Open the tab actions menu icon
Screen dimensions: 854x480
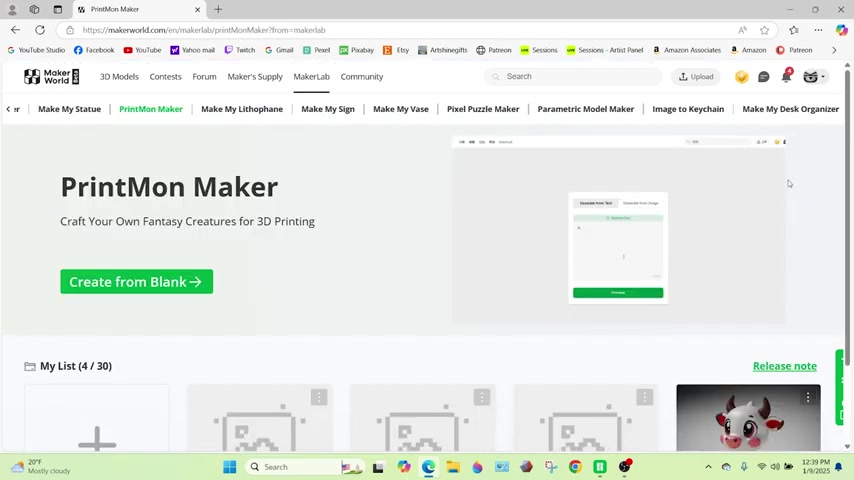tap(58, 9)
